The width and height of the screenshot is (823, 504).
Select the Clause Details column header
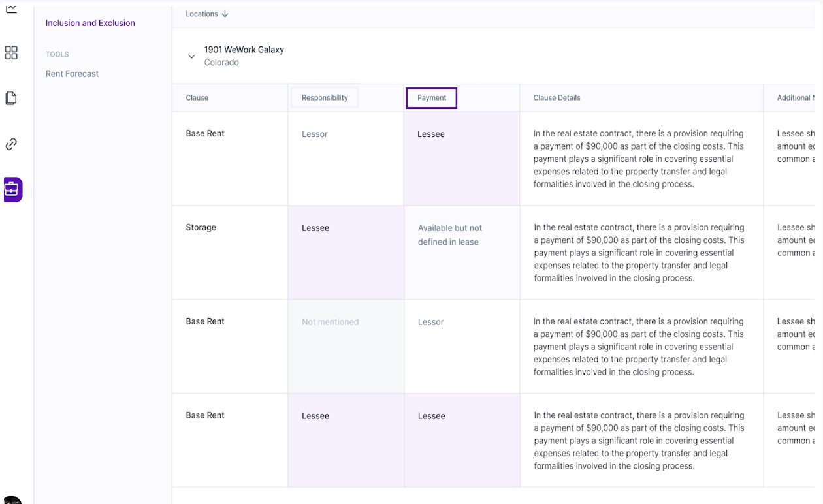[x=557, y=98]
